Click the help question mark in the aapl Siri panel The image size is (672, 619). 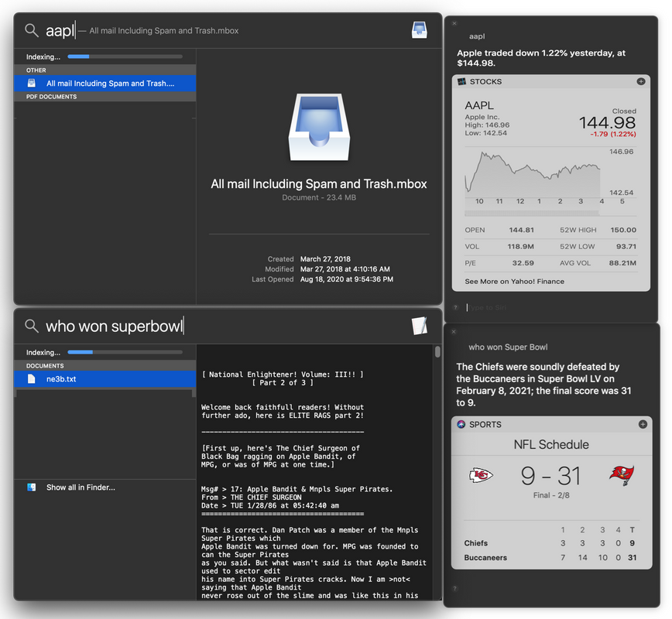point(456,307)
